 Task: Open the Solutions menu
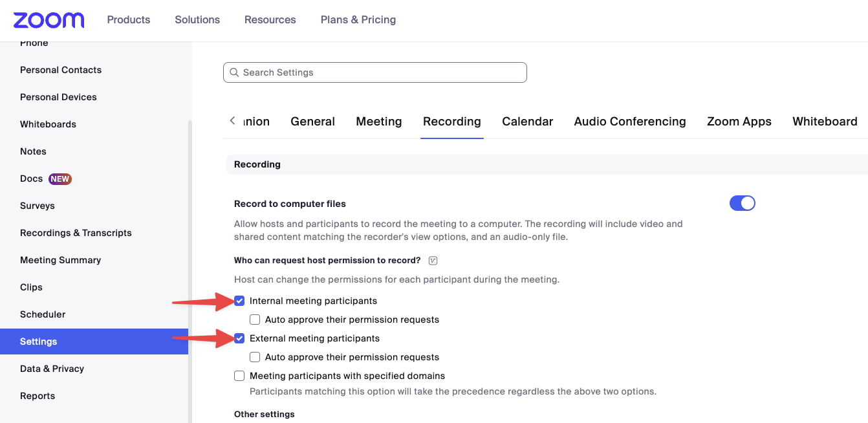tap(197, 20)
